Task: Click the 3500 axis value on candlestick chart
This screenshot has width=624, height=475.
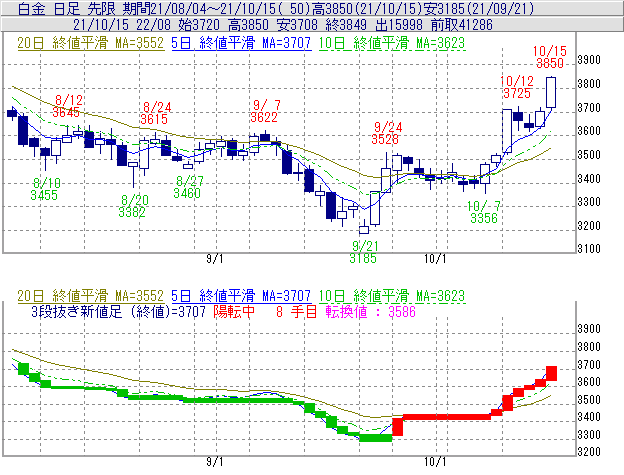Action: pyautogui.click(x=589, y=155)
